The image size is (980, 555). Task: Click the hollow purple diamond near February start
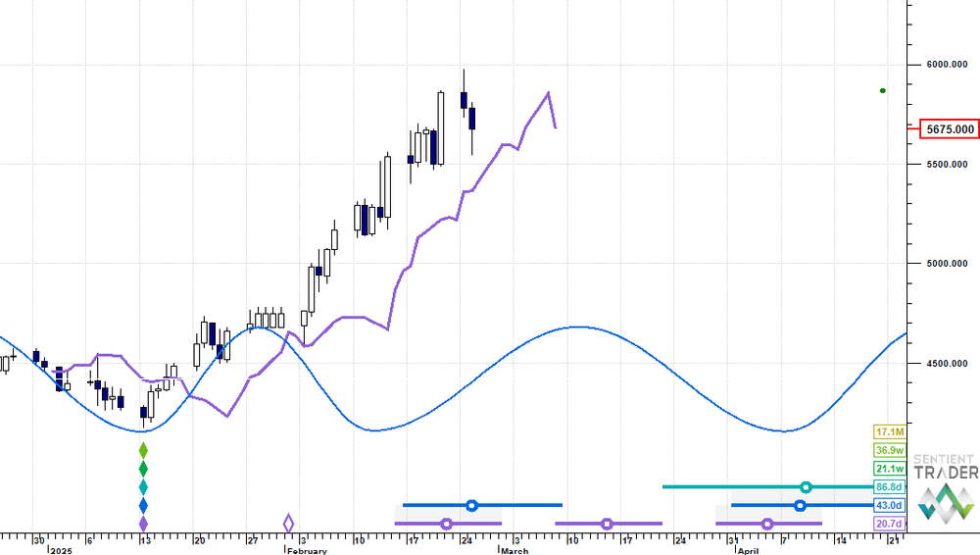pos(288,523)
